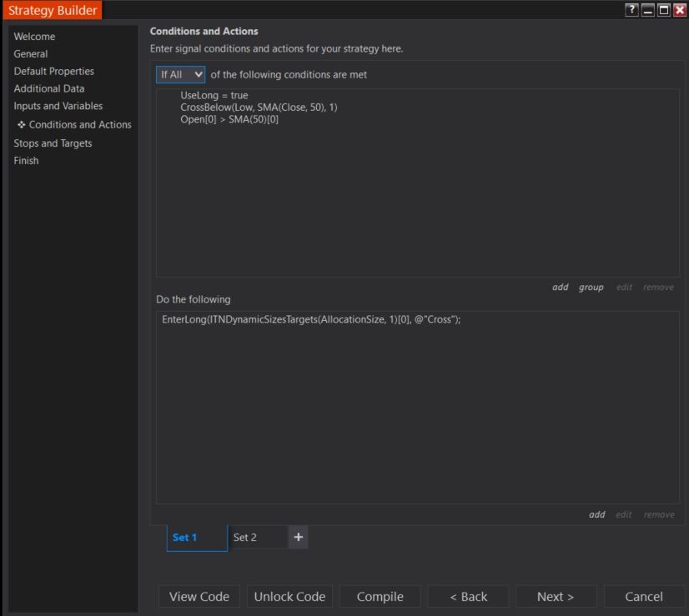Image resolution: width=689 pixels, height=616 pixels.
Task: Select Additional Data in the sidebar
Action: click(x=49, y=88)
